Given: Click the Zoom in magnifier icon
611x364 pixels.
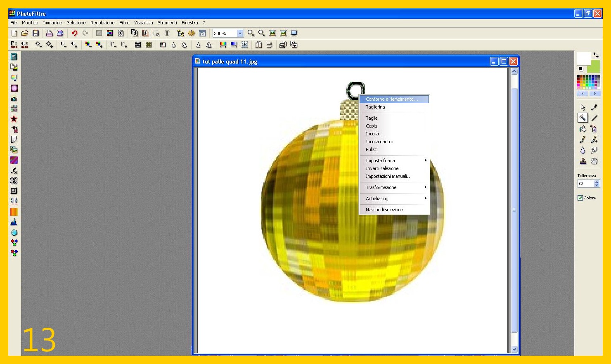Looking at the screenshot, I should click(x=251, y=33).
